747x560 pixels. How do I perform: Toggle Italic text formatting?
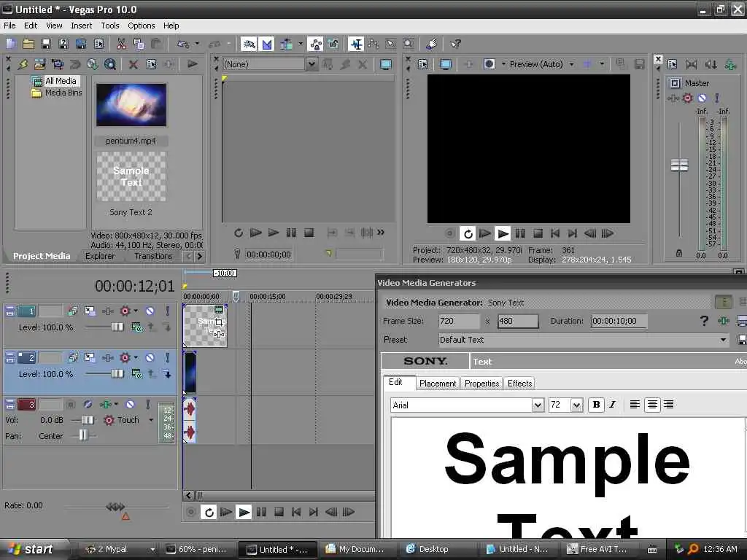point(612,405)
